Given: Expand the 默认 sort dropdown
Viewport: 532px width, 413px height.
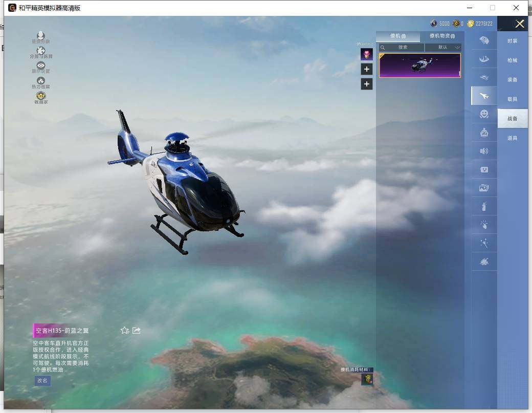Looking at the screenshot, I should coord(443,47).
